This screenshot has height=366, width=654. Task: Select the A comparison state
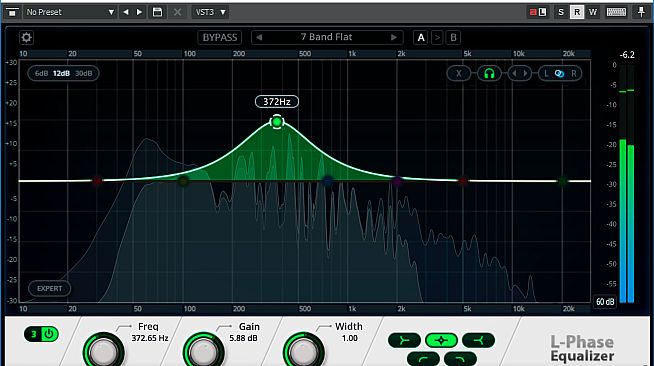tap(421, 38)
